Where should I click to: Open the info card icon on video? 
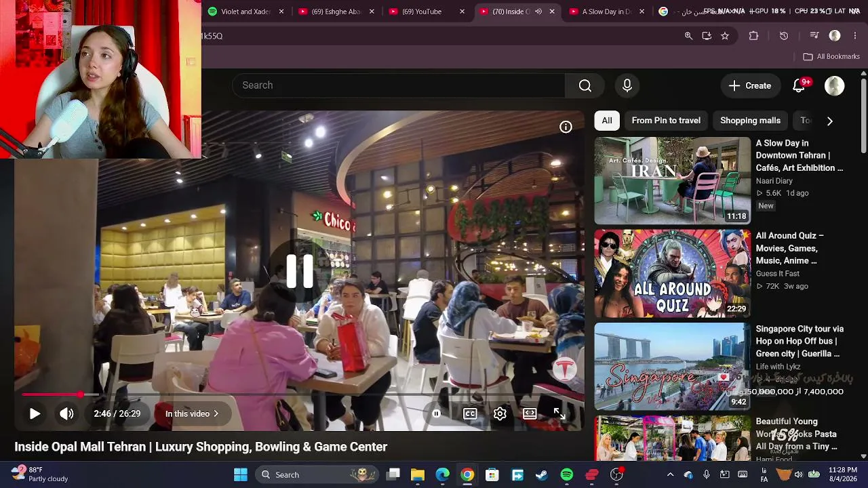pos(566,127)
